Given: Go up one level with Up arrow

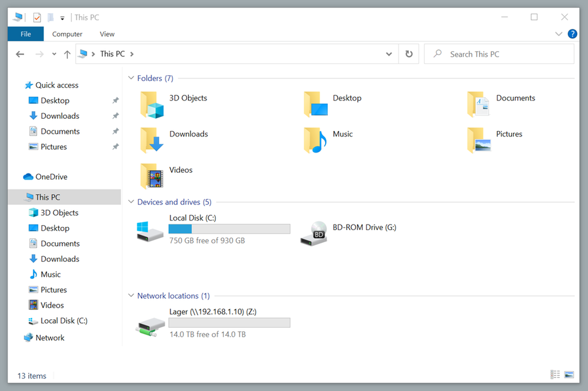Looking at the screenshot, I should pyautogui.click(x=67, y=54).
